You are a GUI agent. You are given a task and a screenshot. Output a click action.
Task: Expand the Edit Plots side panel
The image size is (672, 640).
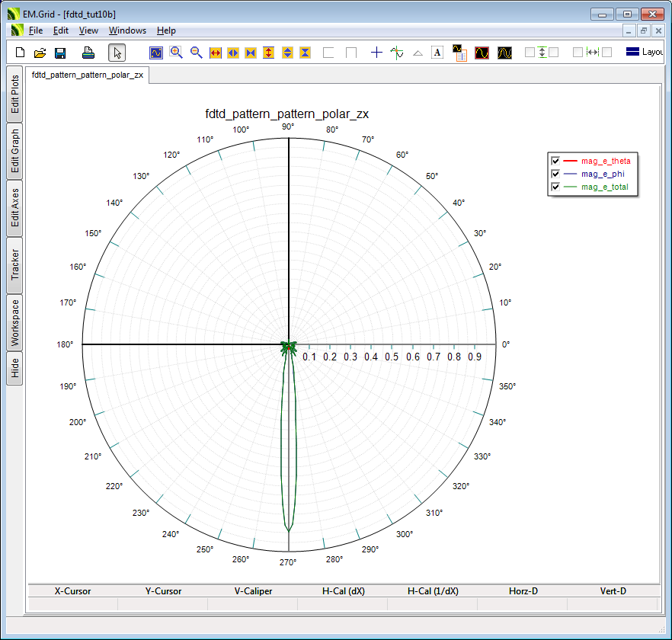pos(14,94)
